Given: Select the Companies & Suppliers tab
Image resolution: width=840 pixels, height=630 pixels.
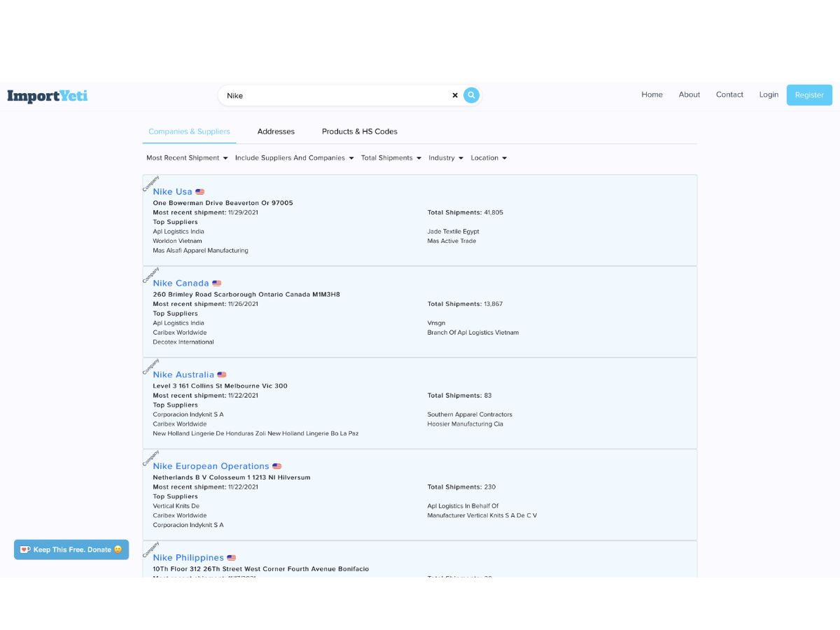Looking at the screenshot, I should coord(189,132).
